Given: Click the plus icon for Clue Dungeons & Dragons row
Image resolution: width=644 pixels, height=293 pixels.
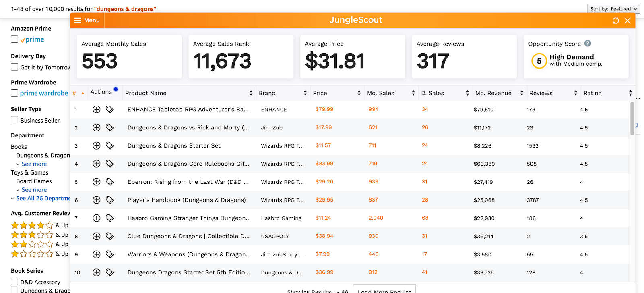Looking at the screenshot, I should 97,236.
